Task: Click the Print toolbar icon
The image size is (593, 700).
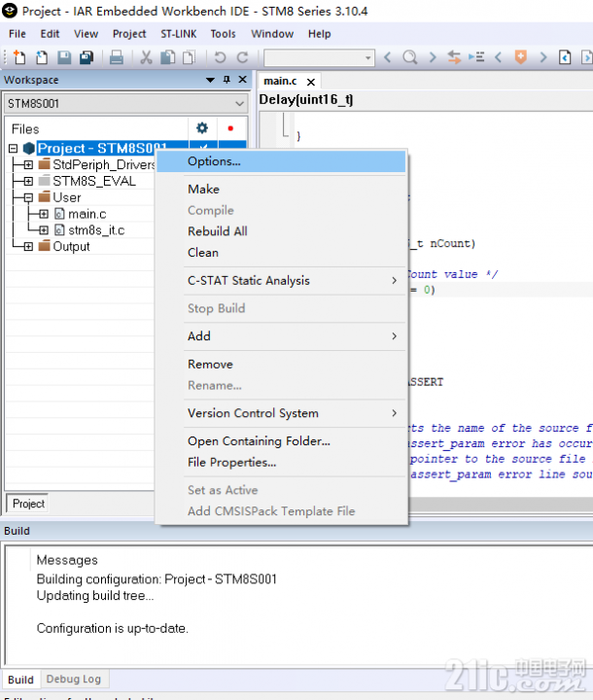Action: point(116,57)
